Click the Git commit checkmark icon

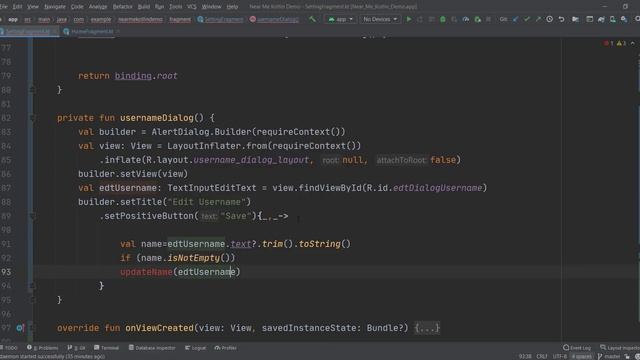(527, 19)
